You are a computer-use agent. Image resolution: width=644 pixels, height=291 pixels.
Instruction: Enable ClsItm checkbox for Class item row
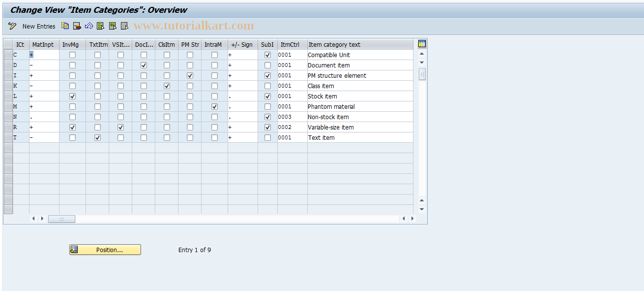tap(167, 86)
